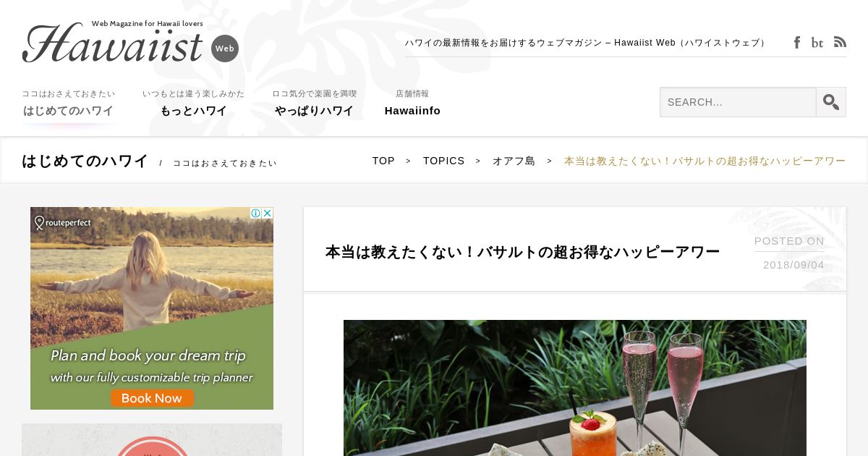Open the Hawaiinfo menu item
The width and height of the screenshot is (868, 456).
point(412,104)
